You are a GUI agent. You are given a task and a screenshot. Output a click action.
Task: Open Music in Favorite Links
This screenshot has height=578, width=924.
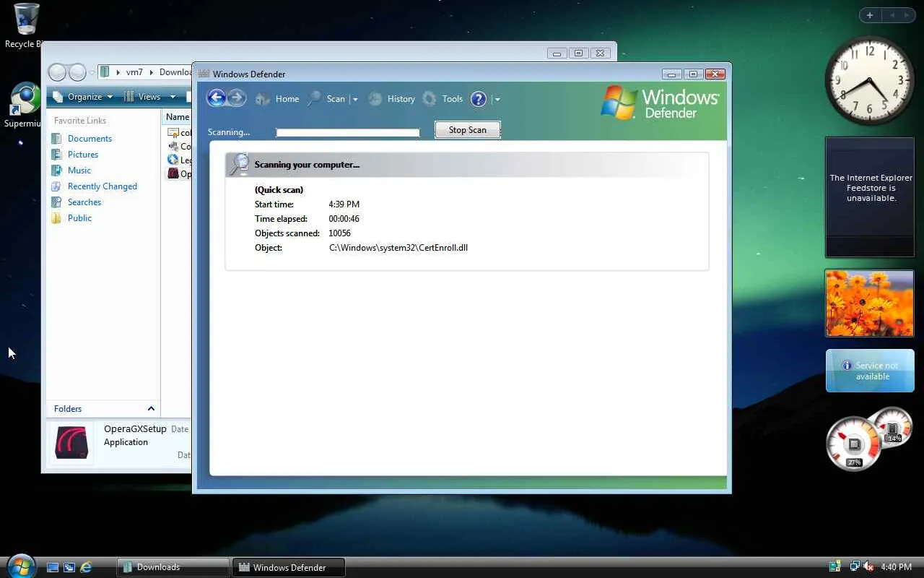tap(79, 171)
